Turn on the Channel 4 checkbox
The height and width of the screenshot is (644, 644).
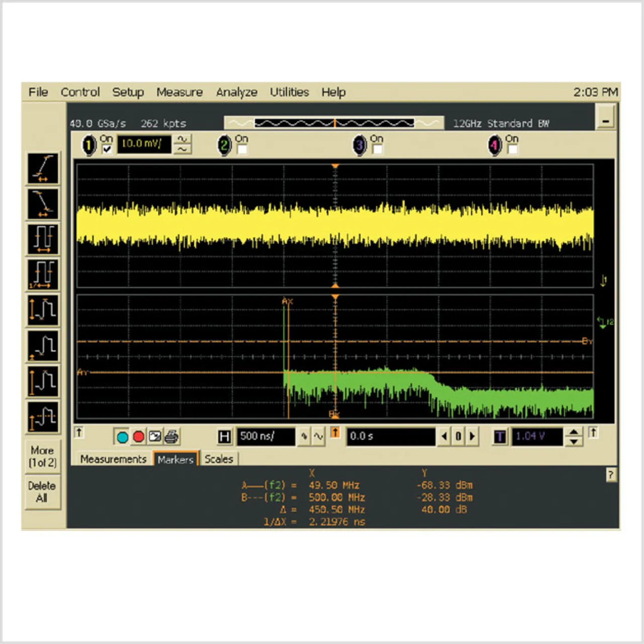512,149
